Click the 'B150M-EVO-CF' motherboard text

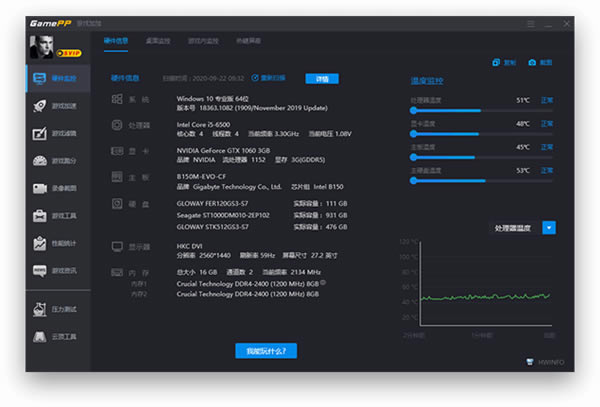pos(201,176)
